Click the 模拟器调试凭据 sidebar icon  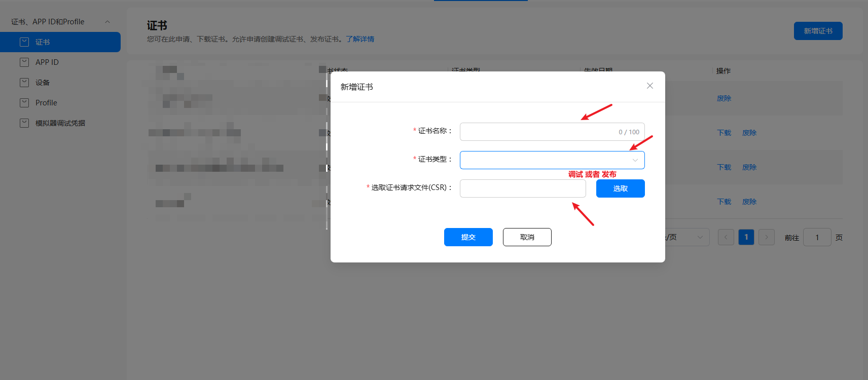pos(24,123)
